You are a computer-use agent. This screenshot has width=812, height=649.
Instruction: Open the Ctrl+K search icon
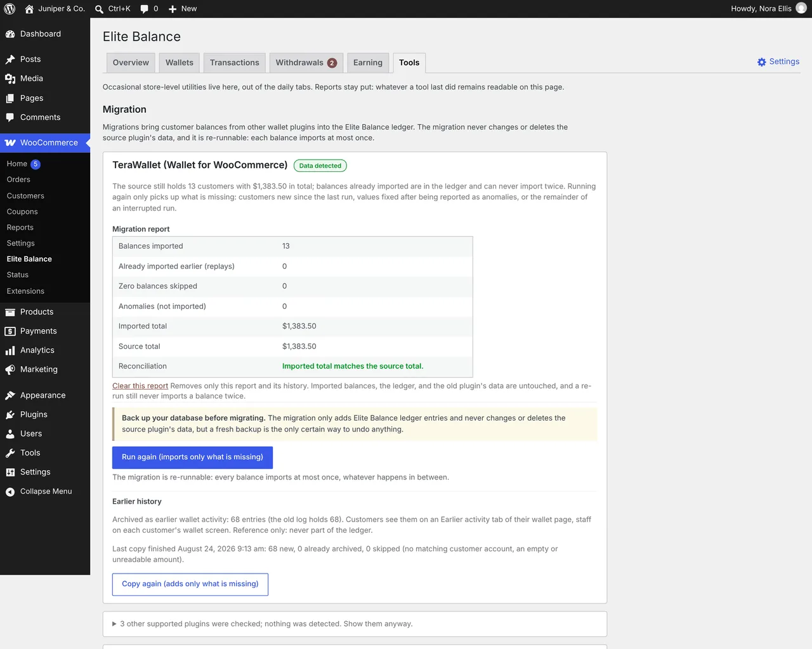click(x=99, y=9)
